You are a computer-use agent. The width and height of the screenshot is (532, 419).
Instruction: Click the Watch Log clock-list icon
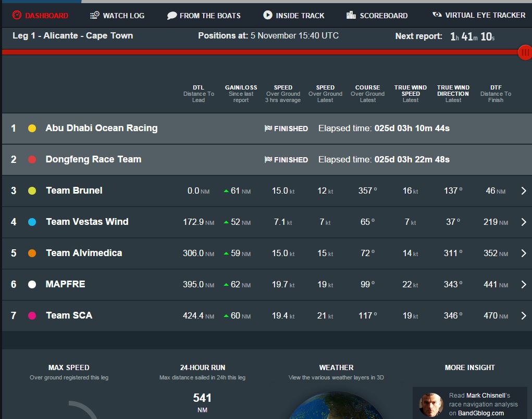click(x=95, y=15)
